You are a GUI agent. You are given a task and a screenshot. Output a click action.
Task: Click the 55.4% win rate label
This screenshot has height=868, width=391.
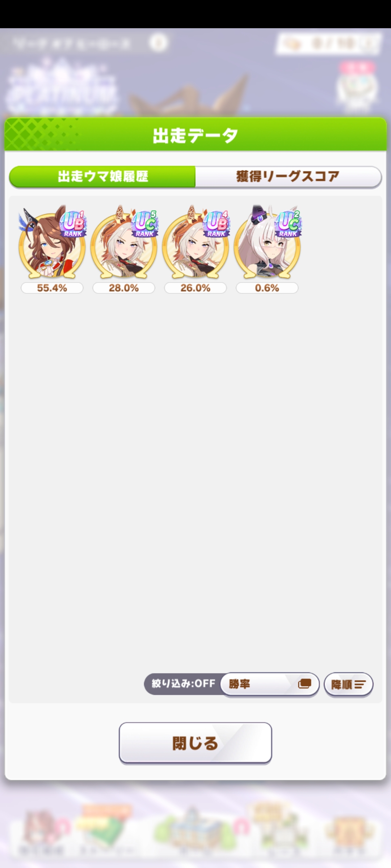coord(52,288)
